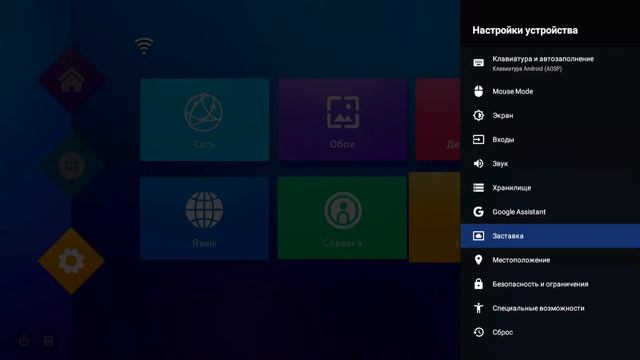
Task: Open Безопасность и ограничения settings
Action: (x=550, y=284)
